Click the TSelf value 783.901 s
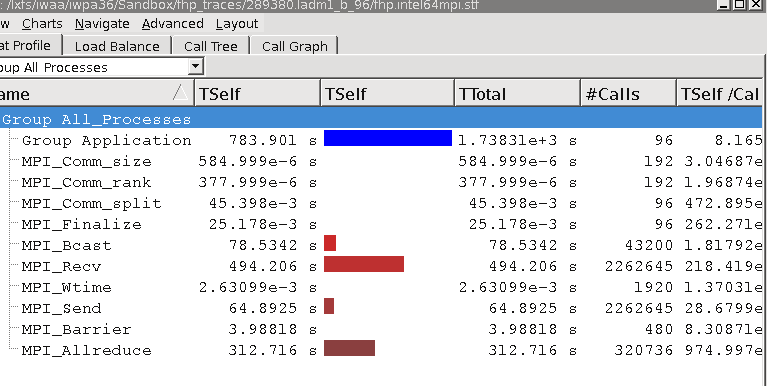 click(273, 140)
